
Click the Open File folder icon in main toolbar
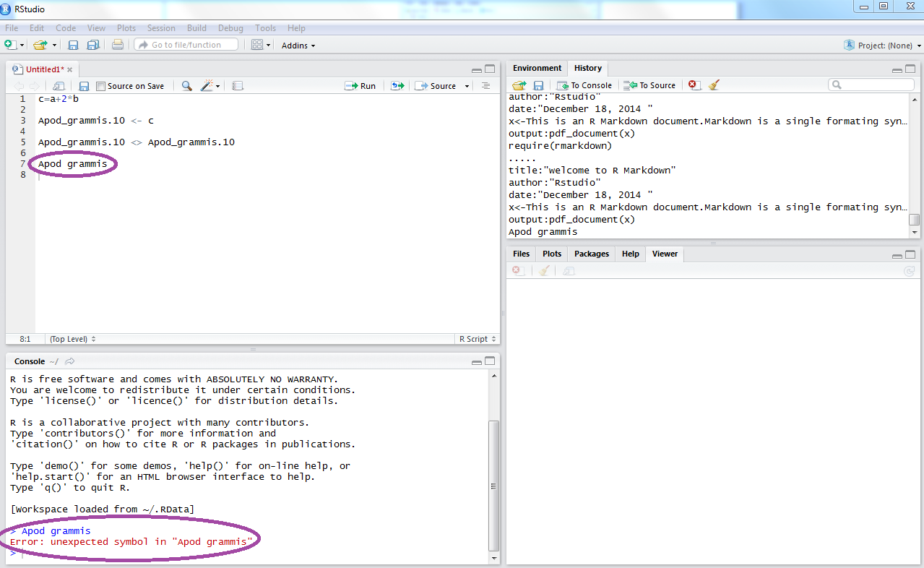click(x=40, y=45)
